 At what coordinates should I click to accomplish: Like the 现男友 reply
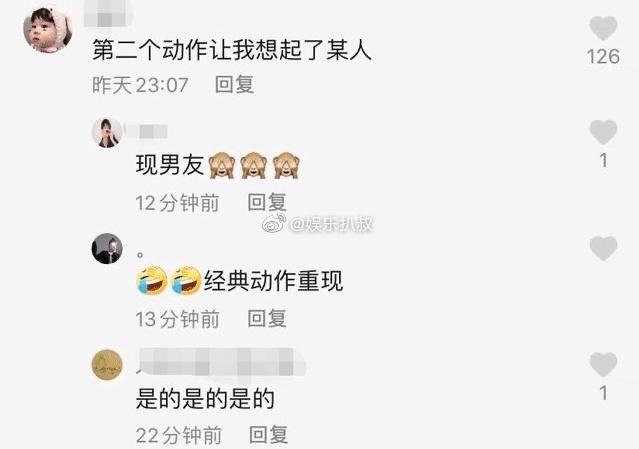tap(603, 132)
